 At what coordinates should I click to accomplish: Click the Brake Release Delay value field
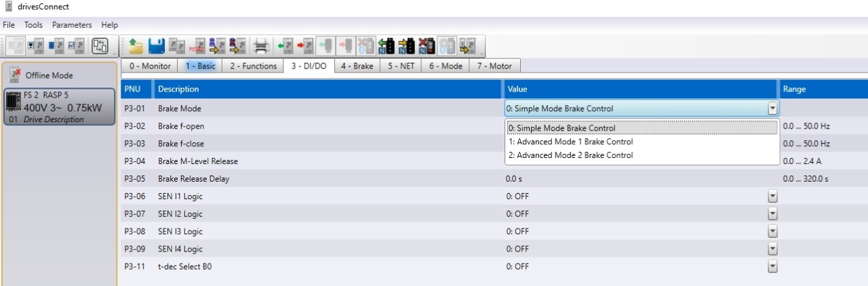(637, 179)
